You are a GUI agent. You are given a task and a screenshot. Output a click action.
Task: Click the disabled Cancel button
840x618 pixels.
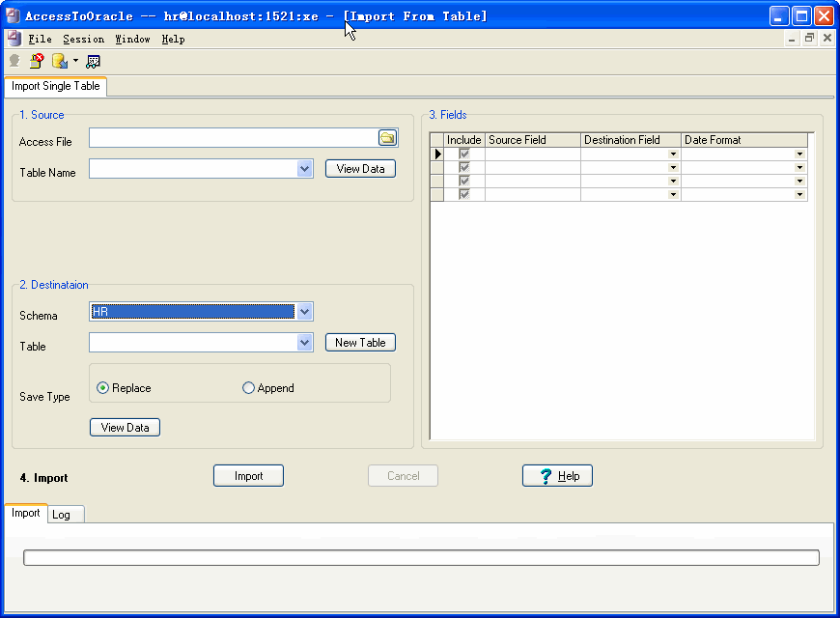tap(403, 476)
